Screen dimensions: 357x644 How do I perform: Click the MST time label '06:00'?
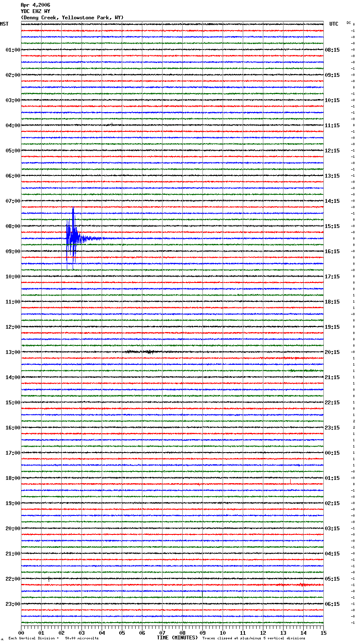tap(13, 176)
